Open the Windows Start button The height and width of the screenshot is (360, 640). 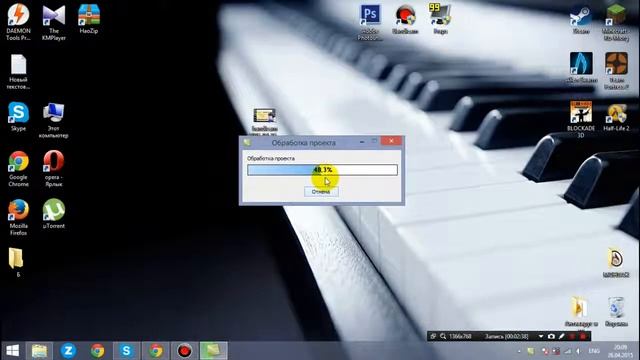coord(13,351)
